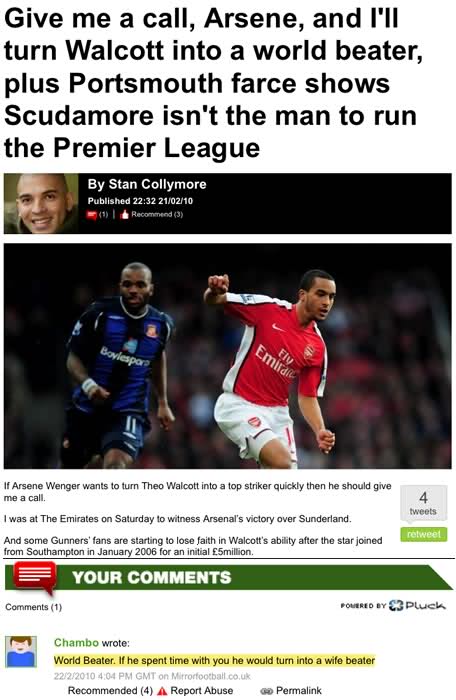Click the Permalink chain icon
456x700 pixels.
tap(267, 691)
